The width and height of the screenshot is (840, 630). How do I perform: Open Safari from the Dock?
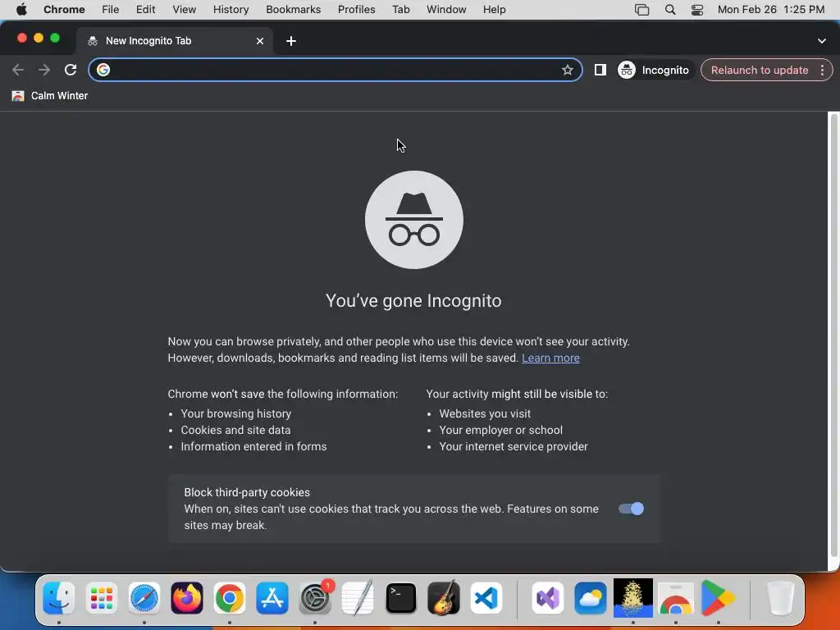pyautogui.click(x=144, y=598)
